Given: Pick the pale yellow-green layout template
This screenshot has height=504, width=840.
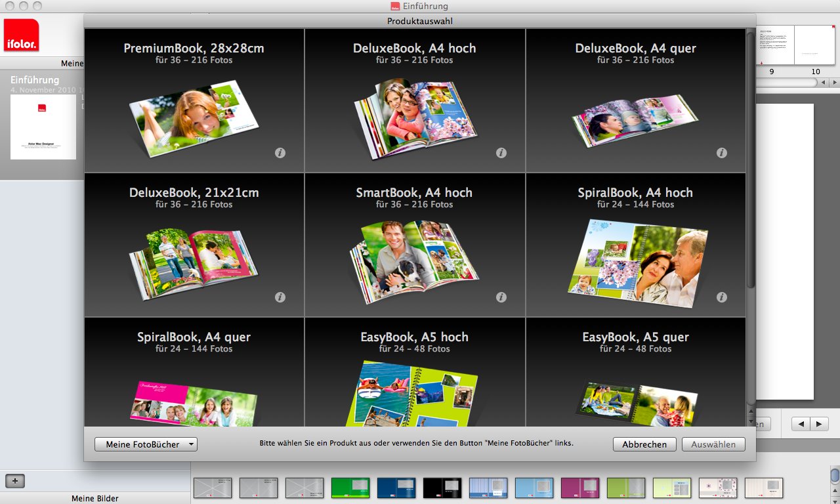Looking at the screenshot, I should tap(672, 488).
